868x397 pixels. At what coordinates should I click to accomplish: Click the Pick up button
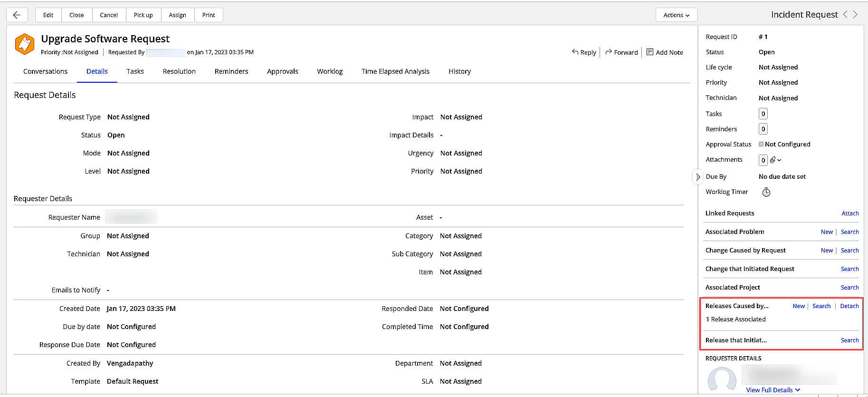pos(143,15)
